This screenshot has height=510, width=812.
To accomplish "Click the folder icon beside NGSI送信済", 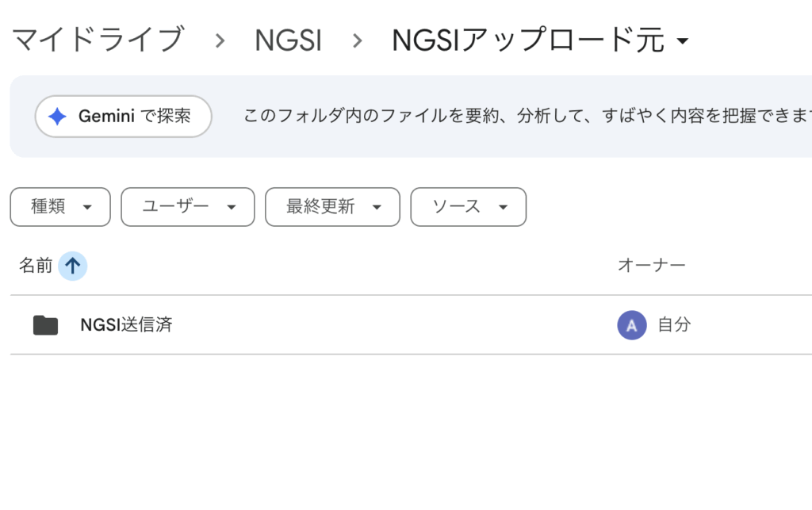I will tap(45, 324).
